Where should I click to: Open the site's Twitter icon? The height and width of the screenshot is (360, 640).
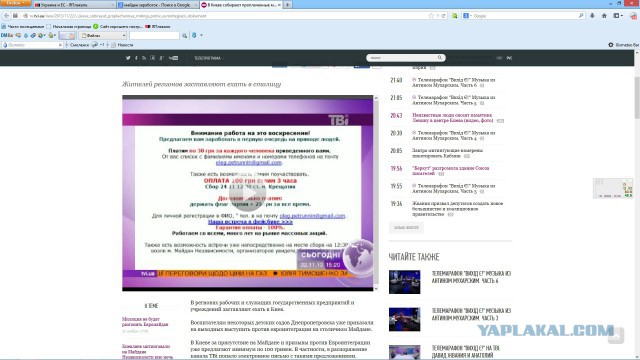[128, 58]
